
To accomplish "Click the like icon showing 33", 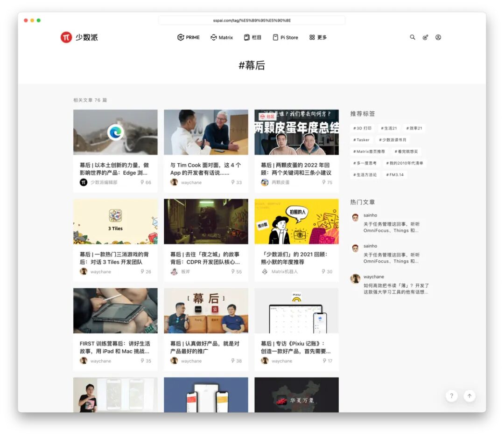I will coord(233,182).
